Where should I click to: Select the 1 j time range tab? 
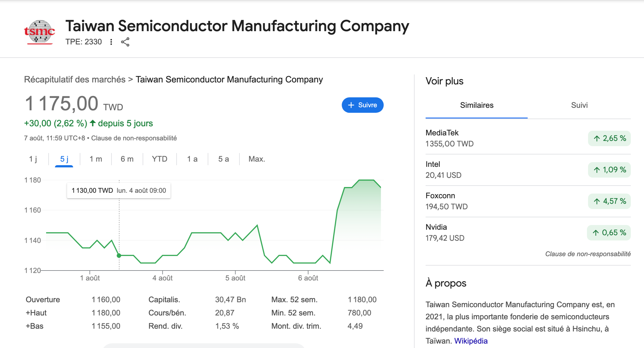33,159
